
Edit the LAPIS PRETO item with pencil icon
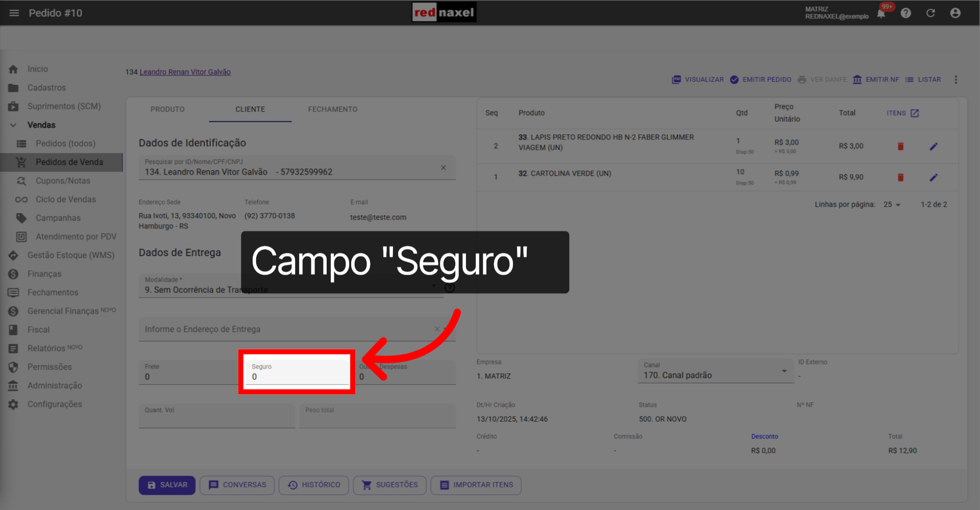click(934, 146)
